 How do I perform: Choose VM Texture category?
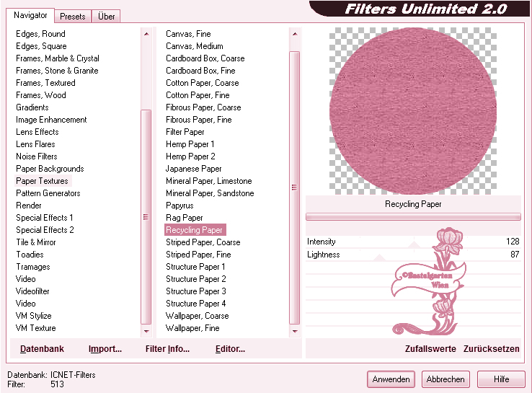[x=35, y=328]
